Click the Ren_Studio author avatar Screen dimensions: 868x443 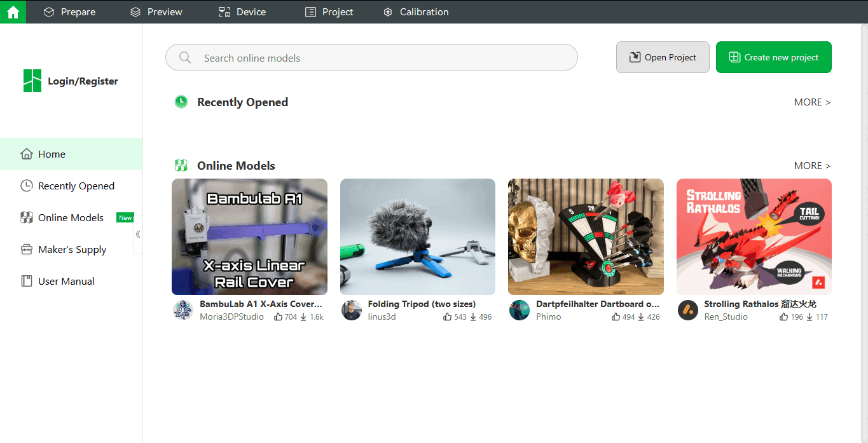coord(688,310)
